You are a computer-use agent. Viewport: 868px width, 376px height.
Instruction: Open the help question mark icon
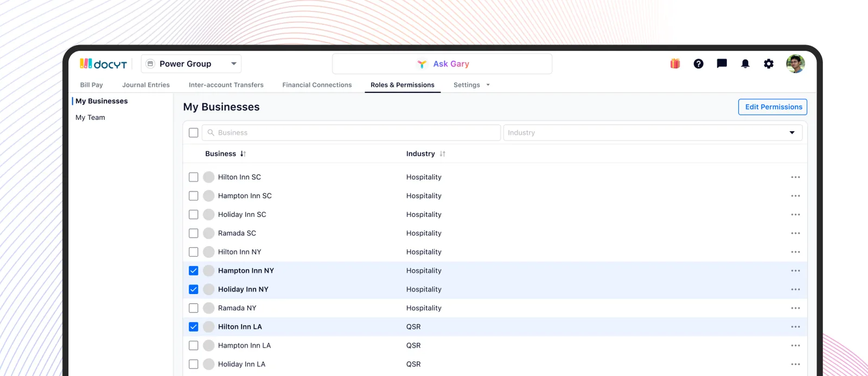[x=698, y=63]
